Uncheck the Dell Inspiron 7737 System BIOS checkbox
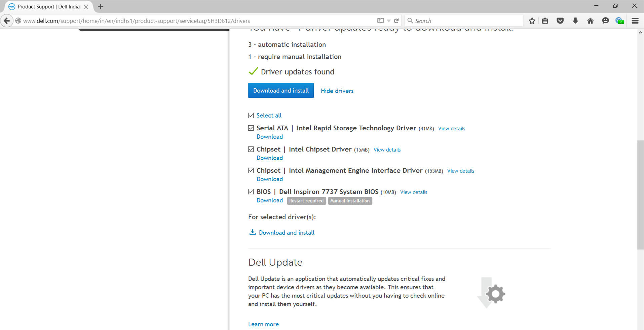Viewport: 644px width, 330px height. coord(251,192)
